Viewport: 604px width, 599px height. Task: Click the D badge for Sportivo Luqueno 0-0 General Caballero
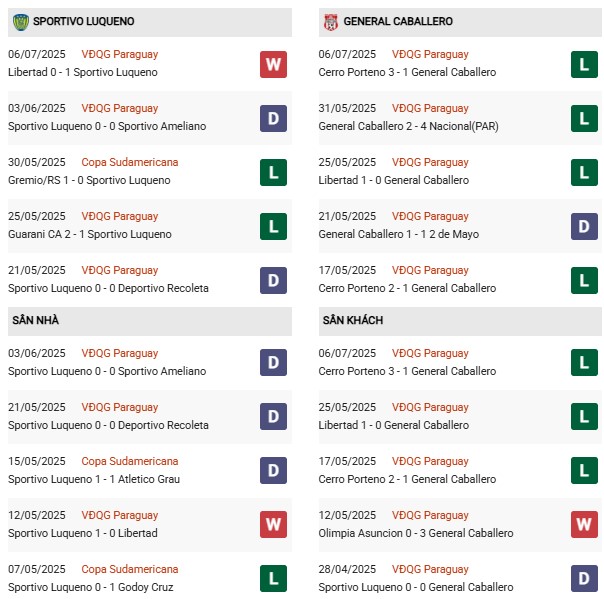coord(584,579)
